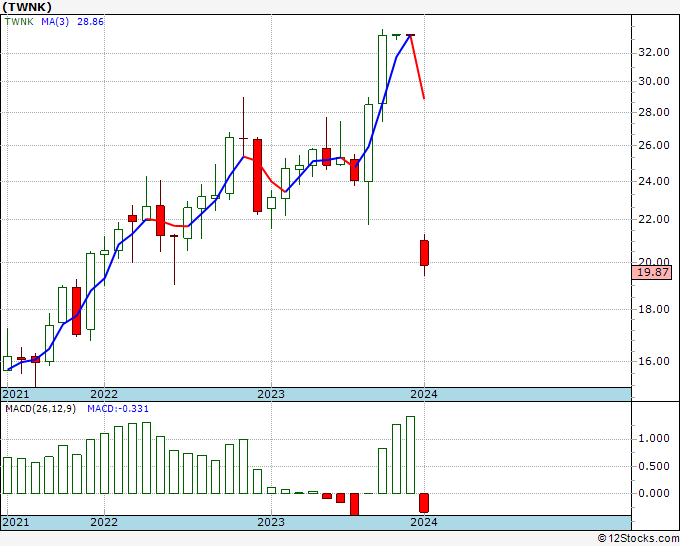Screen dimensions: 680x546
Task: Click the 26.00 price axis label
Action: click(654, 145)
